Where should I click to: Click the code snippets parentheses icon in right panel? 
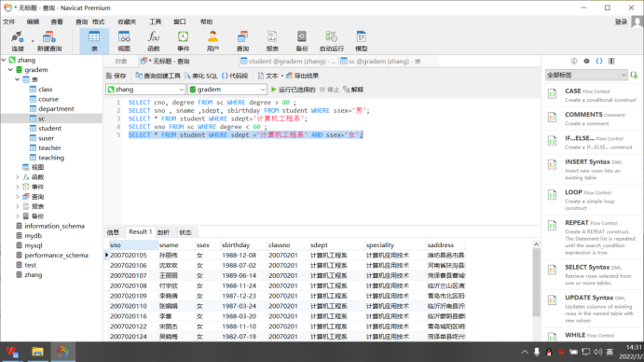click(x=599, y=62)
